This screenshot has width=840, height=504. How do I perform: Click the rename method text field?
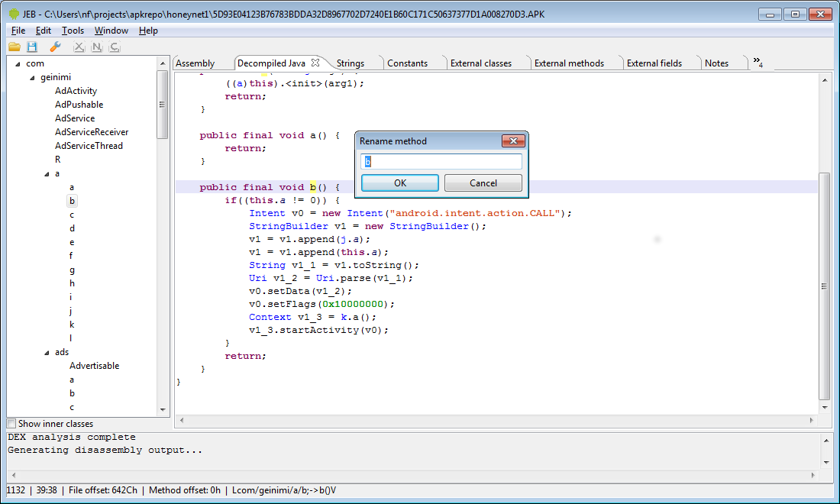click(441, 162)
